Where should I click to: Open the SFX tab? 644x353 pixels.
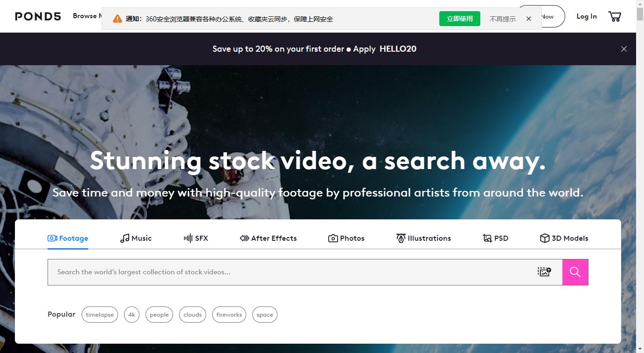pyautogui.click(x=196, y=238)
